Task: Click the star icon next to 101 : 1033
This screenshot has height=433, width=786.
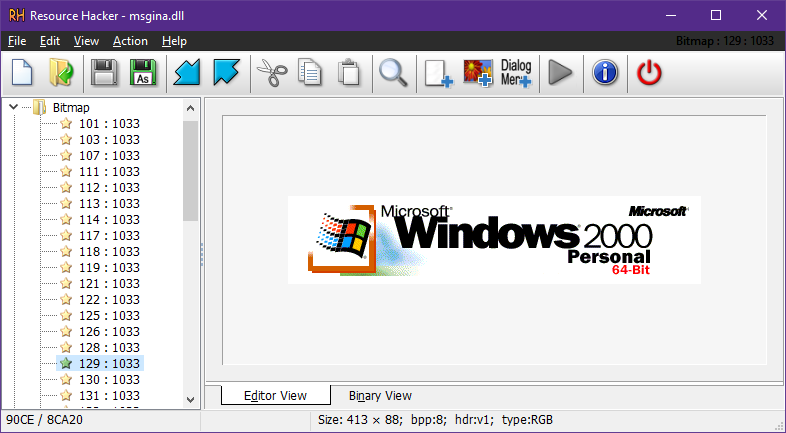Action: 66,123
